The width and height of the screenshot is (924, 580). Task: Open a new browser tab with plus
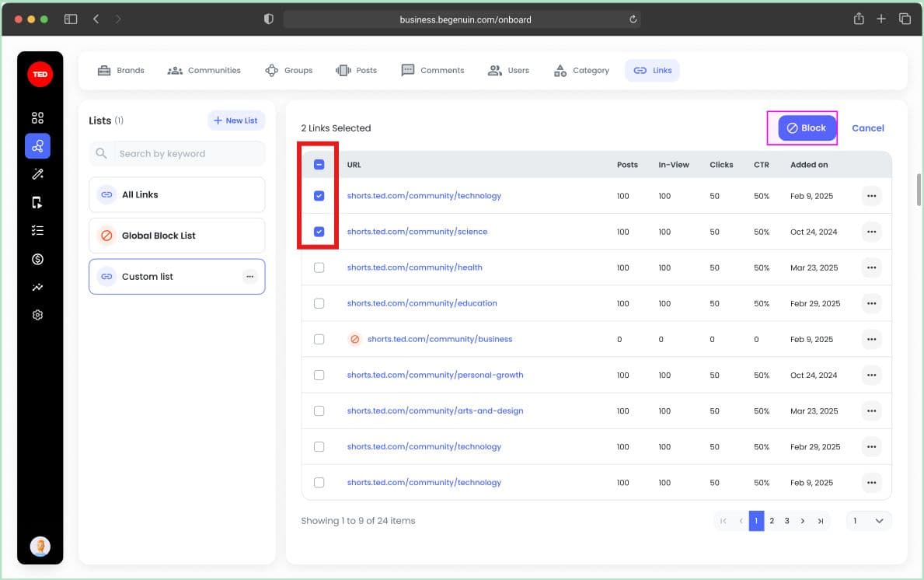[x=881, y=19]
